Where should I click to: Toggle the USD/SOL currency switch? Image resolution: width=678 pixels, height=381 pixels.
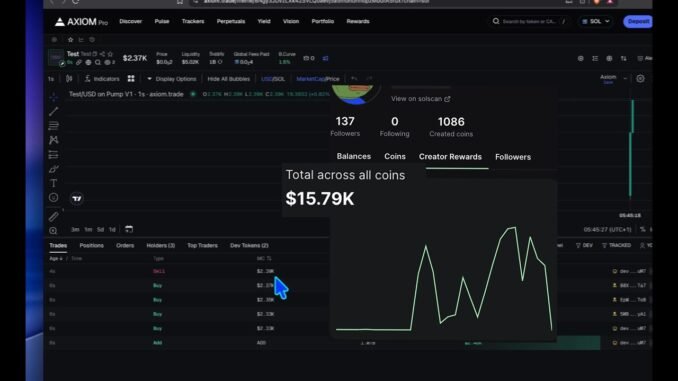pos(273,79)
